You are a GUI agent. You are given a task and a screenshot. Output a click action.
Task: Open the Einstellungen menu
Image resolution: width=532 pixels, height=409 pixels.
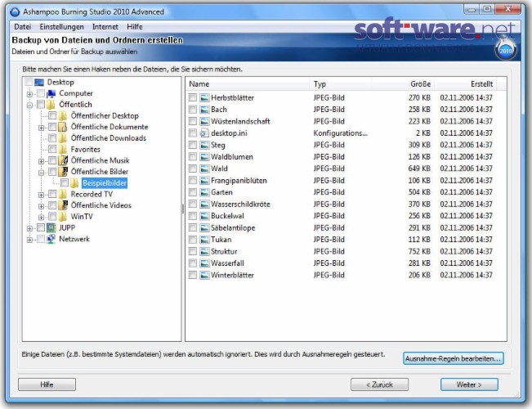(x=62, y=27)
